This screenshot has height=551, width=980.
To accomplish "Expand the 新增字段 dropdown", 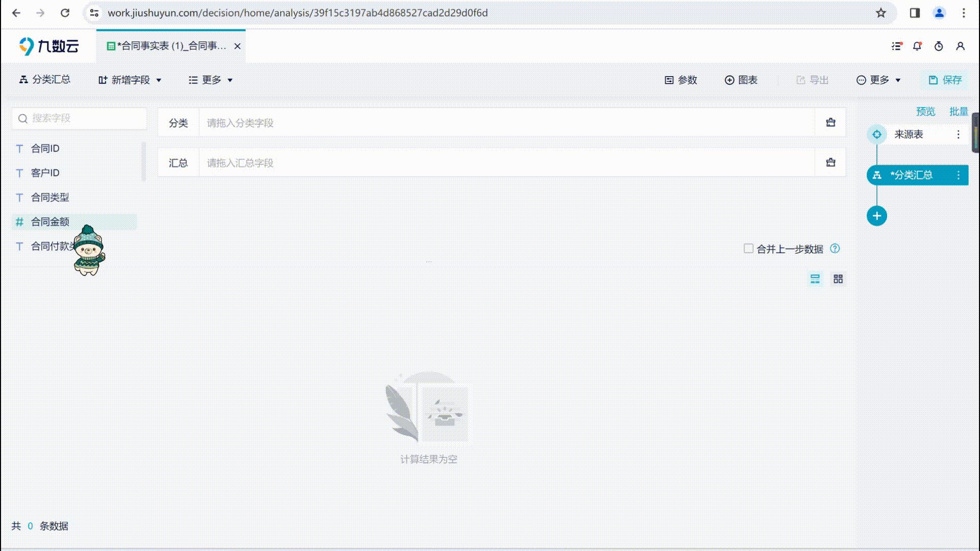I will pyautogui.click(x=130, y=80).
